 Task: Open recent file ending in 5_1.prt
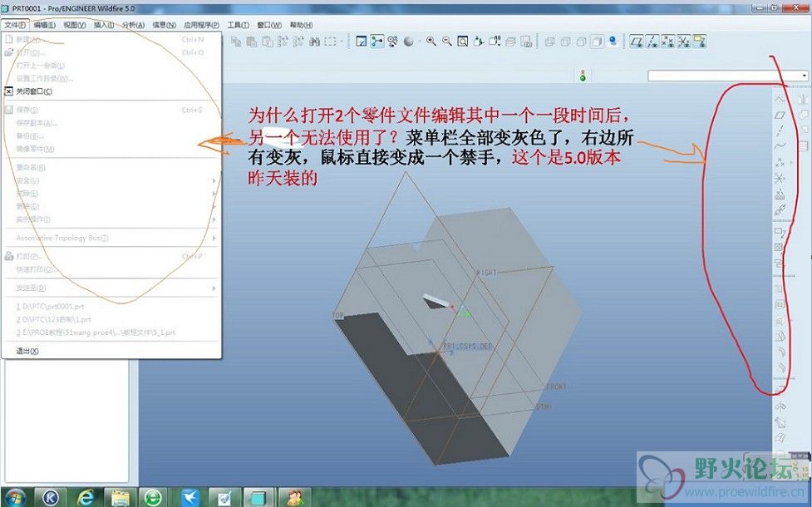[111, 332]
